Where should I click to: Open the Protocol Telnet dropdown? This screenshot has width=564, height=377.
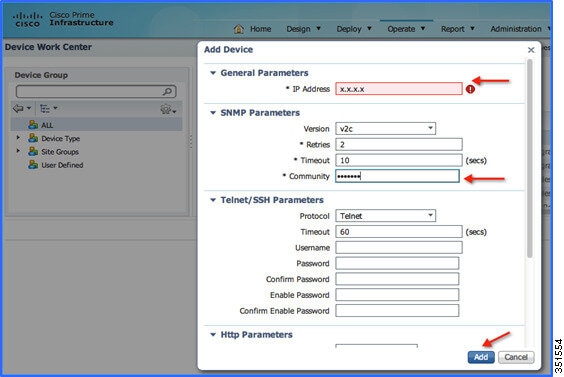pyautogui.click(x=385, y=216)
